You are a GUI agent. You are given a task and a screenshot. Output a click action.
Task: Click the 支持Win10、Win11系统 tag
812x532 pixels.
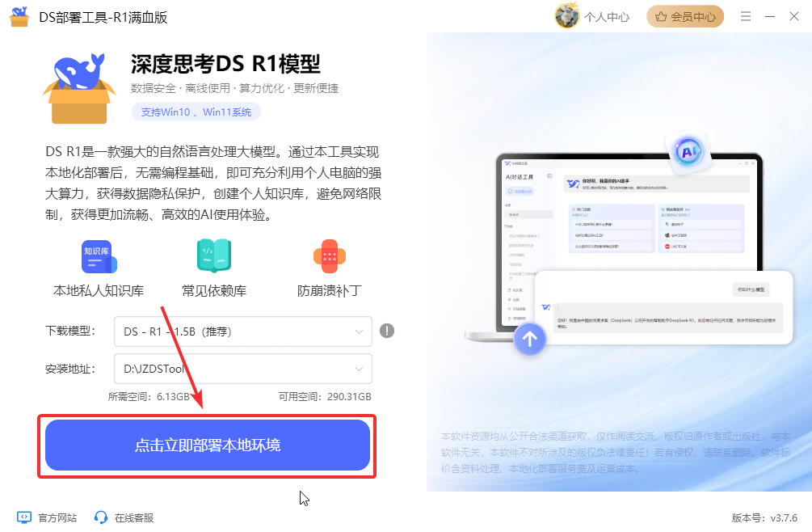196,112
